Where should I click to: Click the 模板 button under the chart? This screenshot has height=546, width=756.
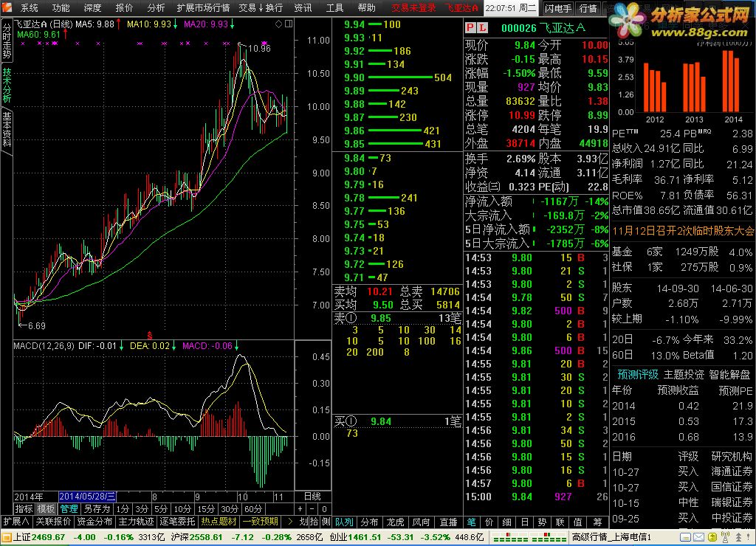[47, 509]
